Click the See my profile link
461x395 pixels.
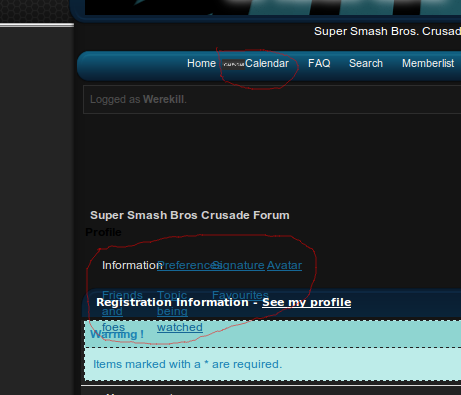307,302
